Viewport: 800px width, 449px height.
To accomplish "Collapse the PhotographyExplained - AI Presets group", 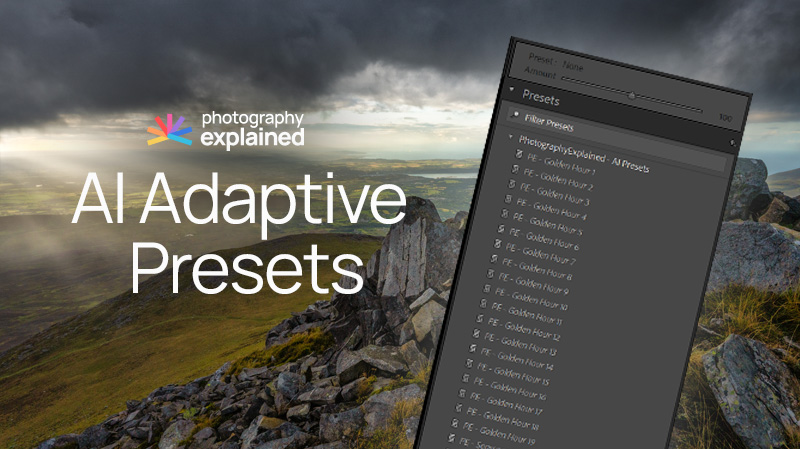I will point(510,138).
